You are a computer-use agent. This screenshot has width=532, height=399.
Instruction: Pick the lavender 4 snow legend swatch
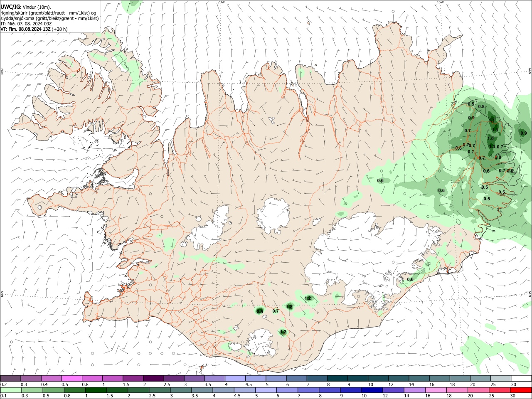tap(235, 378)
